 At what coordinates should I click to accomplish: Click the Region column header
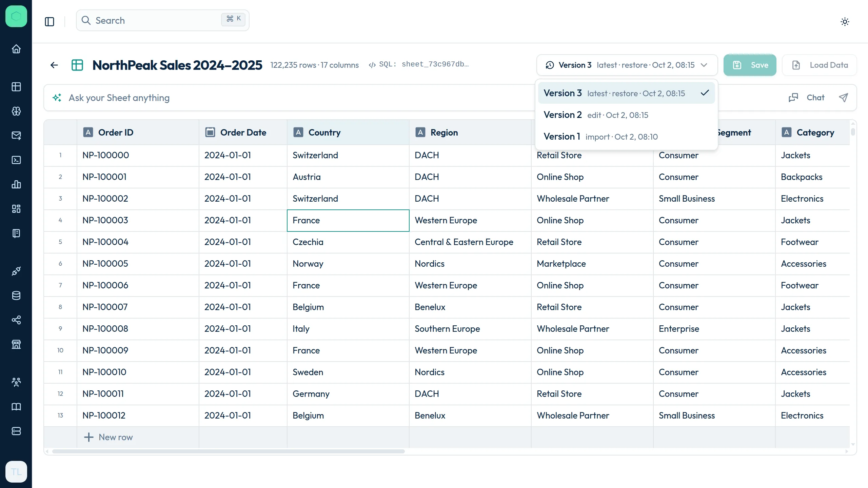click(x=470, y=132)
